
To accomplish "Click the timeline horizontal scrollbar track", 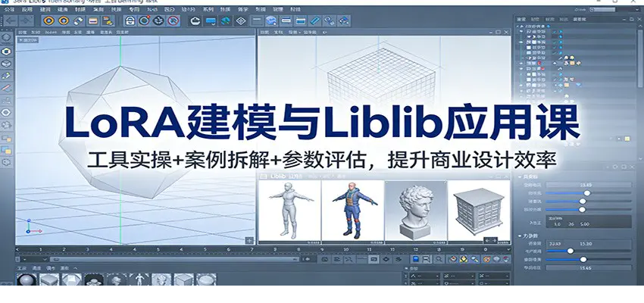I will pos(174,259).
